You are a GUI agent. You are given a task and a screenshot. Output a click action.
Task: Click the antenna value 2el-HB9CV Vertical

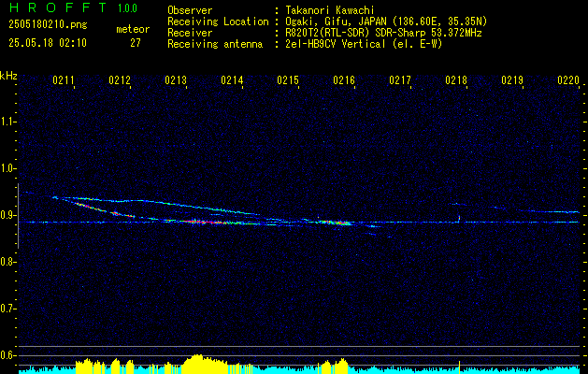tap(336, 44)
